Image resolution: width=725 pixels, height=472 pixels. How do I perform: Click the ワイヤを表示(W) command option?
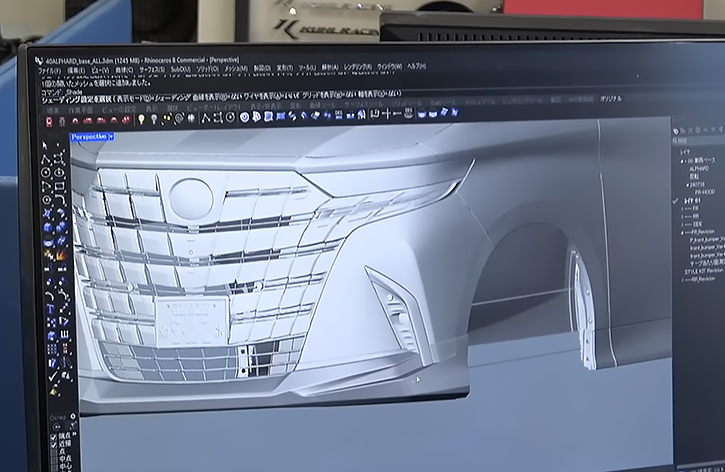coord(273,96)
